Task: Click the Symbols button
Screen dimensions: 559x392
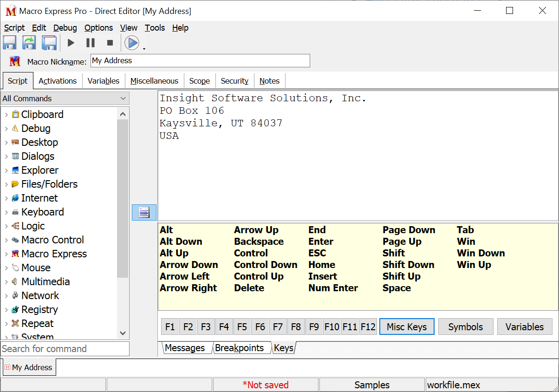Action: pyautogui.click(x=465, y=327)
